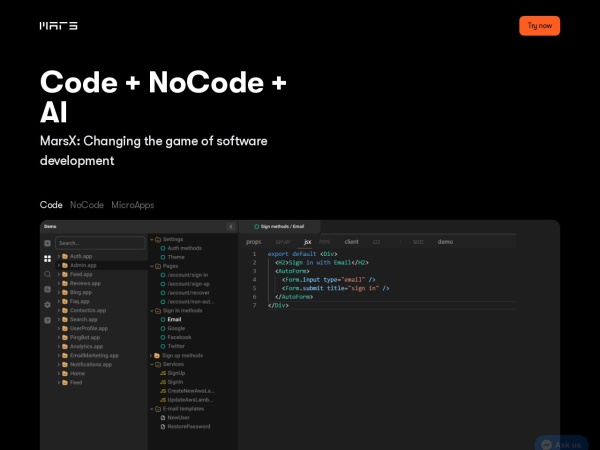Viewport: 600px width, 450px height.
Task: Select Google under Sign in methods
Action: [x=176, y=328]
